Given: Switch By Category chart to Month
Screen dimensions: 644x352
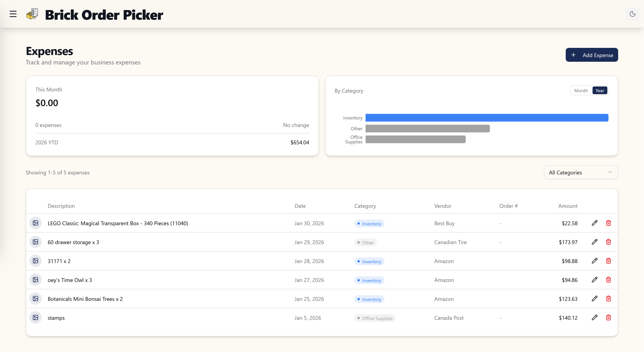Looking at the screenshot, I should coord(581,91).
